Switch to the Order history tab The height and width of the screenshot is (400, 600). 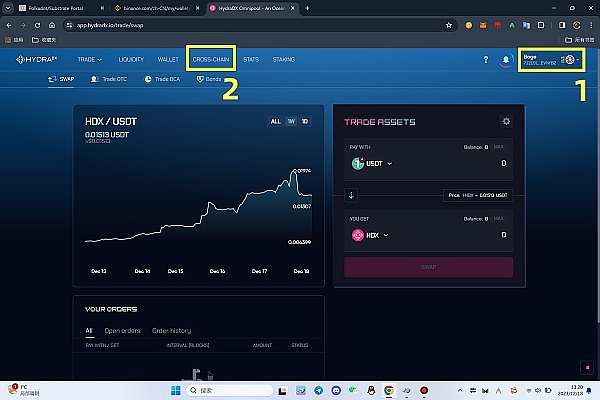(171, 330)
